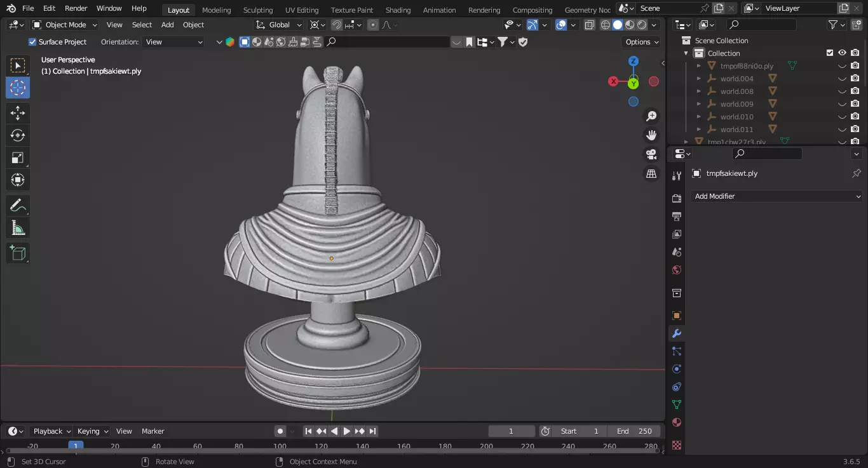Open the World properties tab

coord(677,270)
